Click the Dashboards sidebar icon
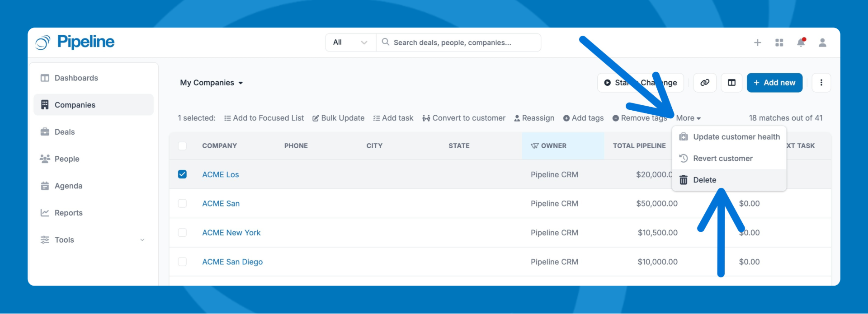868x314 pixels. pos(45,78)
